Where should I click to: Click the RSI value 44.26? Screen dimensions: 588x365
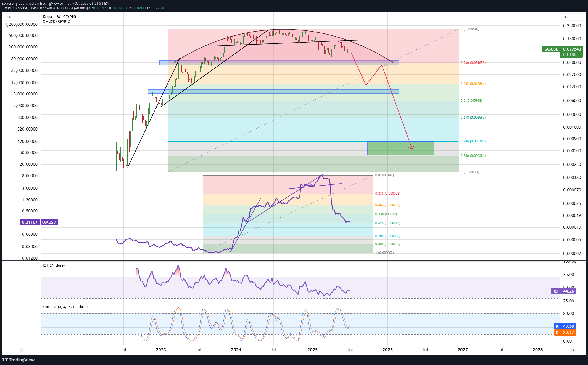568,291
